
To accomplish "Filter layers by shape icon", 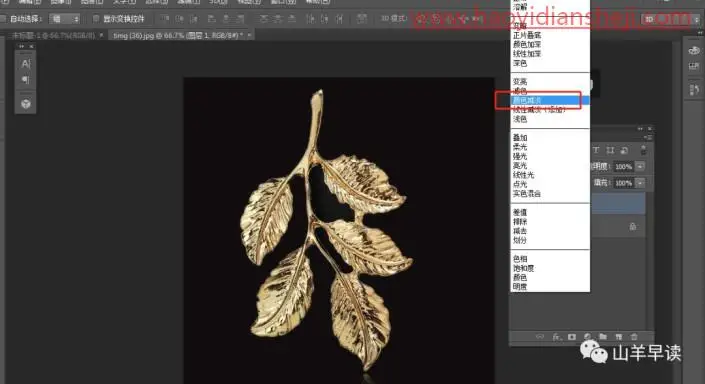I will (x=610, y=150).
